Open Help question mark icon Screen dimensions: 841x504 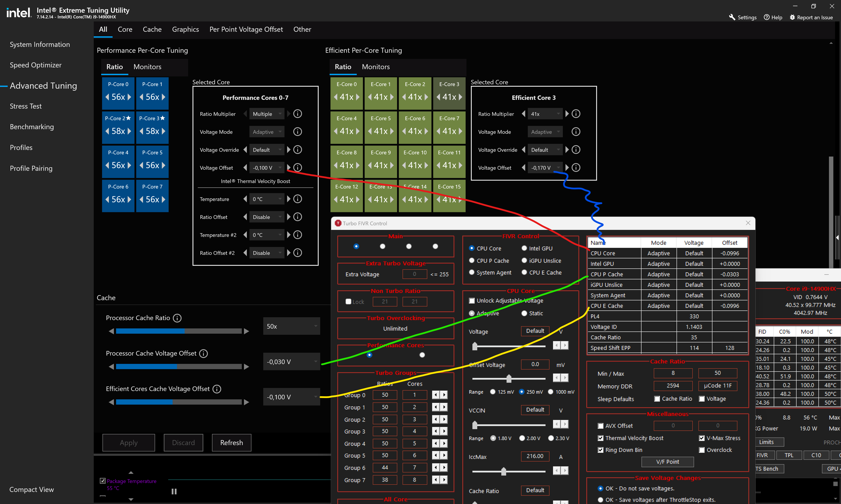point(767,17)
